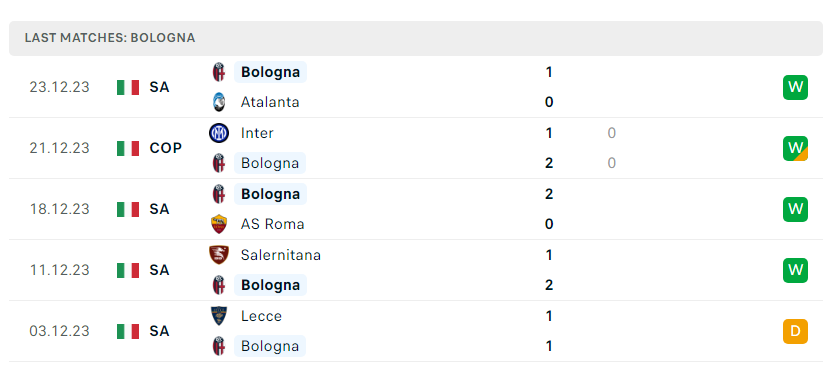Image resolution: width=825 pixels, height=372 pixels.
Task: Click the Inter Milan club logo
Action: 218,133
